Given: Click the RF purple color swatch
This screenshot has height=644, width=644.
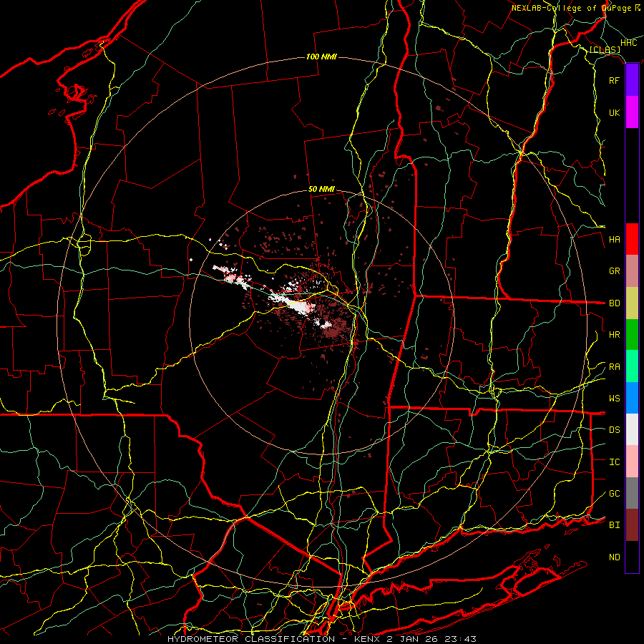Looking at the screenshot, I should [x=632, y=80].
